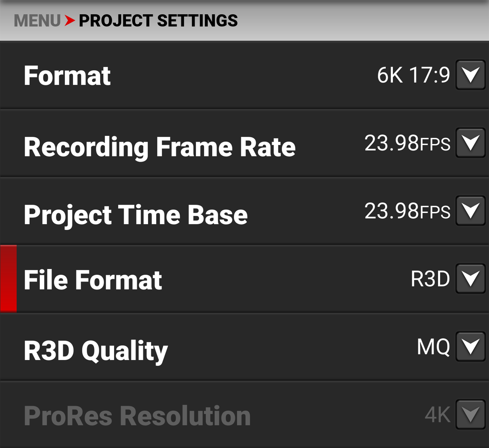Select the R3D Quality row label

pos(96,351)
